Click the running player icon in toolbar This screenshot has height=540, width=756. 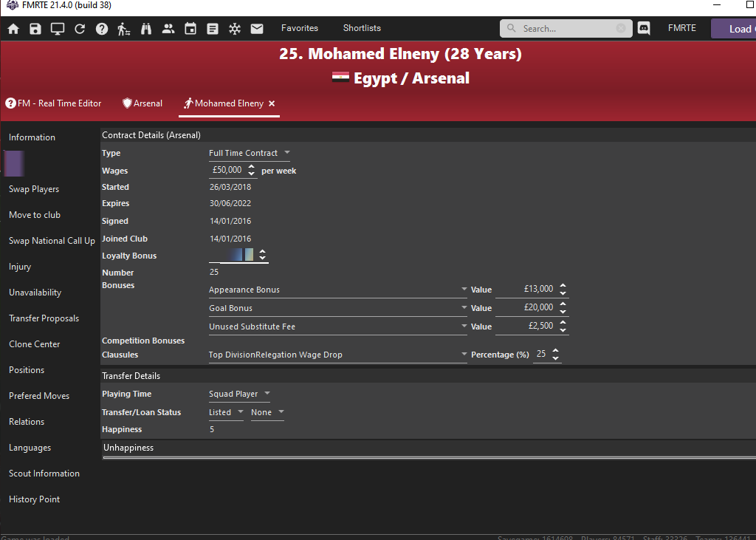click(123, 29)
